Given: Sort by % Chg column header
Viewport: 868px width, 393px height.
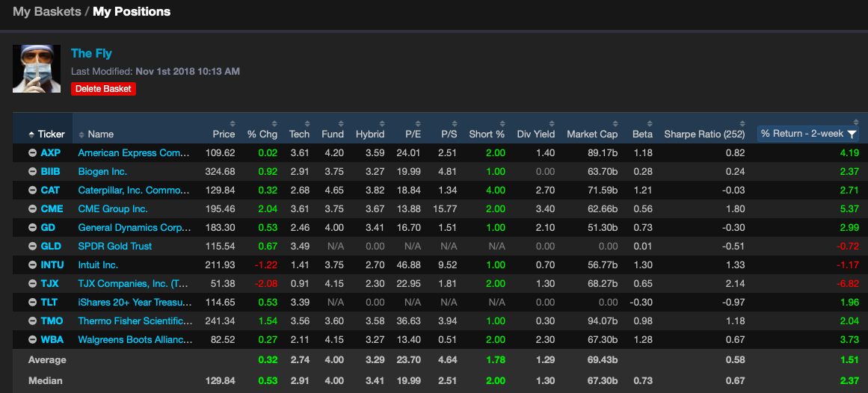Looking at the screenshot, I should tap(262, 134).
